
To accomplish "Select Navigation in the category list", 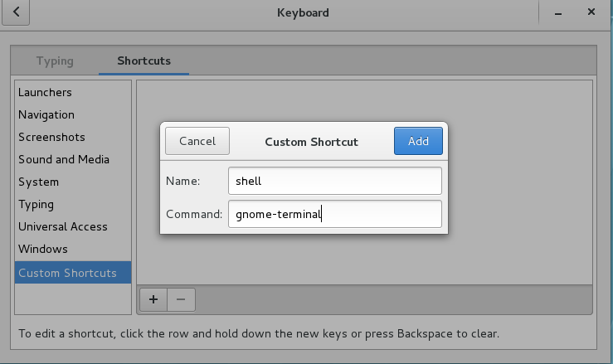I will [x=46, y=114].
